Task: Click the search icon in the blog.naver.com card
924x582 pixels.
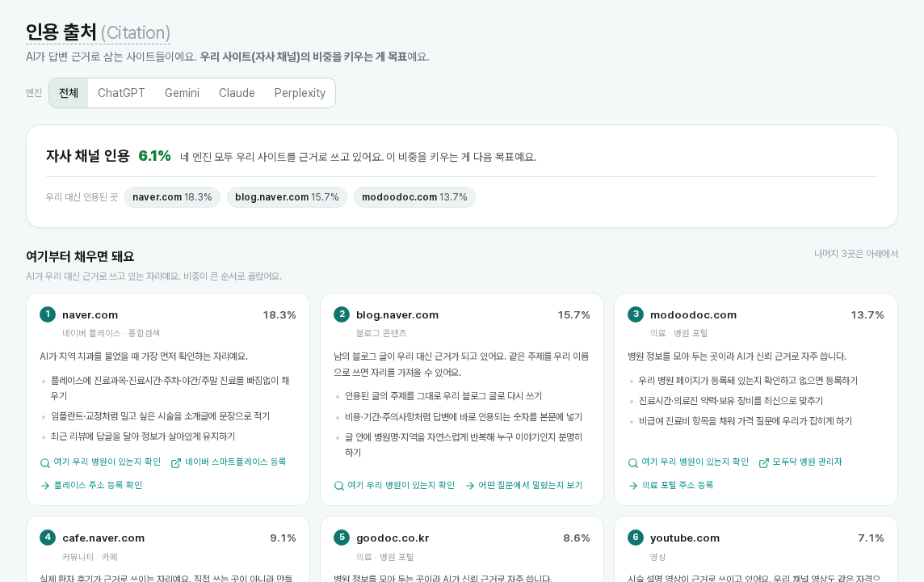Action: pos(339,486)
